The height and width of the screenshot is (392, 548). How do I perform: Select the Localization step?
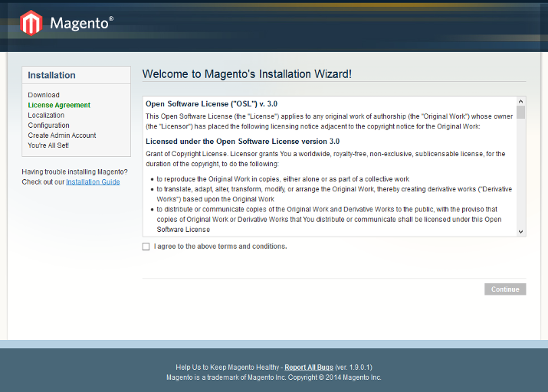pos(46,115)
